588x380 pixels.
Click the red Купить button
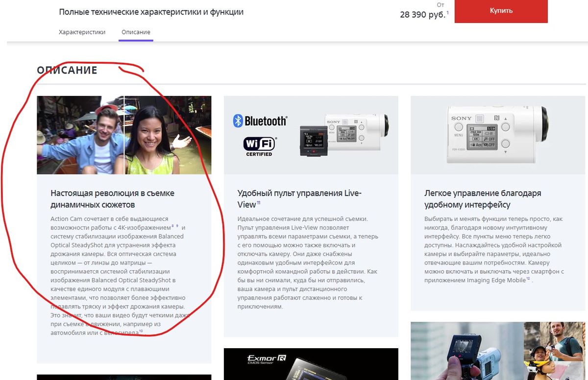pyautogui.click(x=501, y=10)
